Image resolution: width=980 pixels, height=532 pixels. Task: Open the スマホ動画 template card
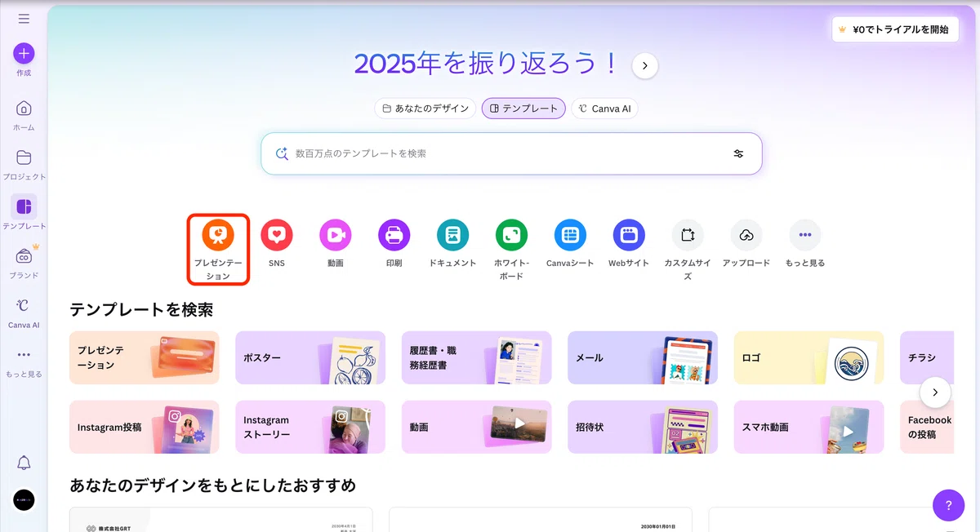coord(809,427)
